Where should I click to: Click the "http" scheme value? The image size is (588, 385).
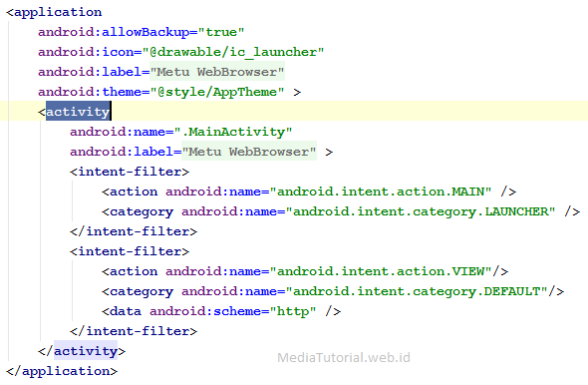pos(293,311)
